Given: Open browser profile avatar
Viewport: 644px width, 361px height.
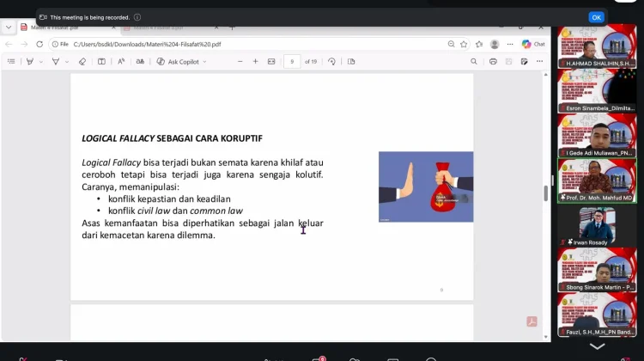Looking at the screenshot, I should click(x=495, y=44).
